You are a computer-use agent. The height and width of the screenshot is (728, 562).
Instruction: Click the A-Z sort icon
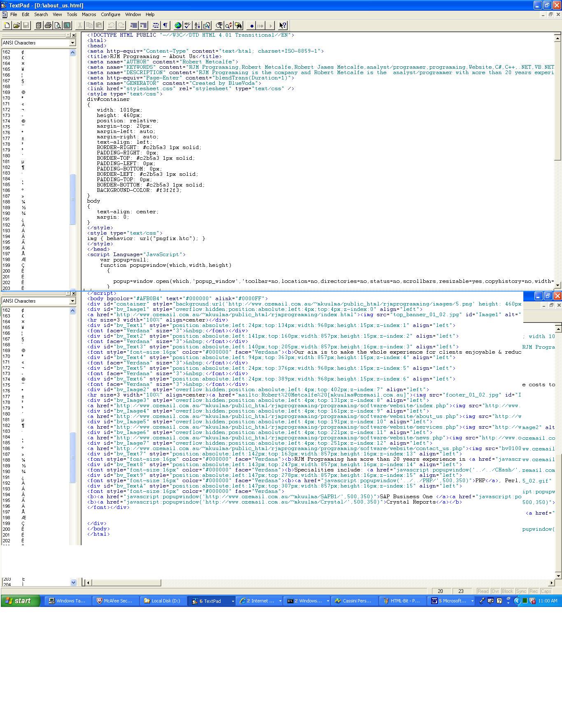pyautogui.click(x=197, y=26)
